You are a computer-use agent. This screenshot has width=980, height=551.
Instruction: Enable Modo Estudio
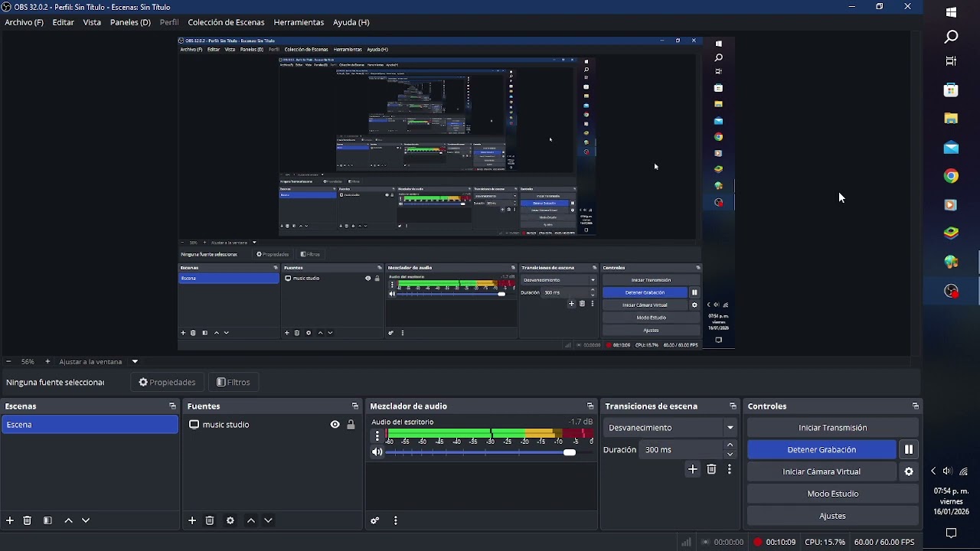[832, 494]
